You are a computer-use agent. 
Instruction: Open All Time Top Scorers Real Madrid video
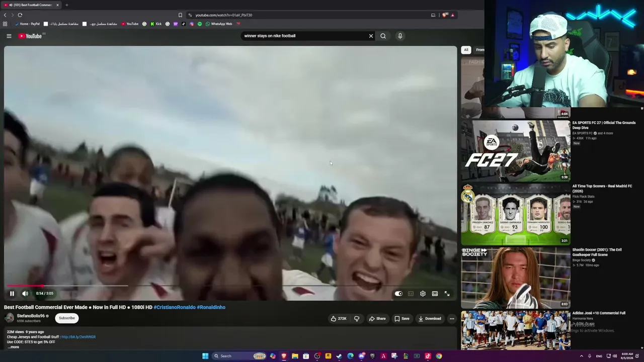(x=516, y=214)
